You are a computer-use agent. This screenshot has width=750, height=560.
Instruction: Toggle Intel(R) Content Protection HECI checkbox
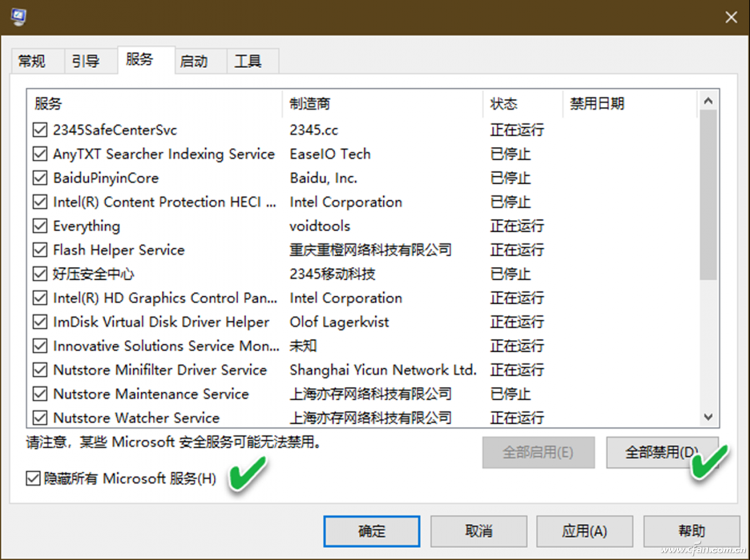coord(40,202)
